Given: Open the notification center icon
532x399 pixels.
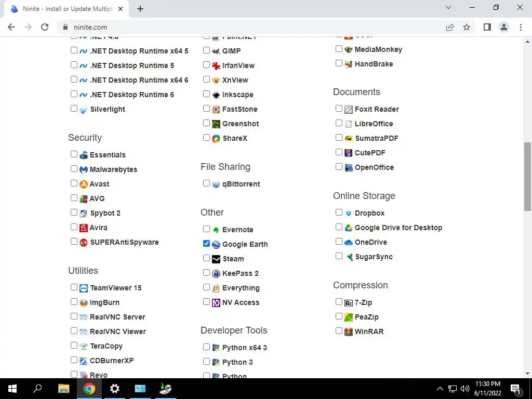Looking at the screenshot, I should tap(515, 389).
